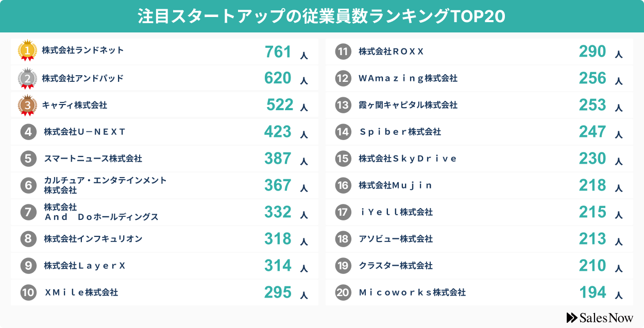The image size is (644, 328).
Task: Click the bronze medal rank 3 icon
Action: (27, 105)
